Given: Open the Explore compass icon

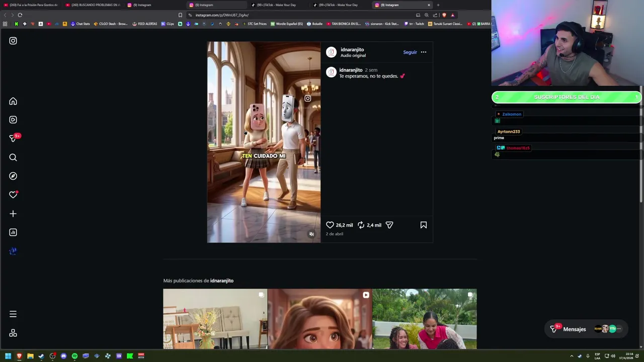Looking at the screenshot, I should tap(13, 176).
